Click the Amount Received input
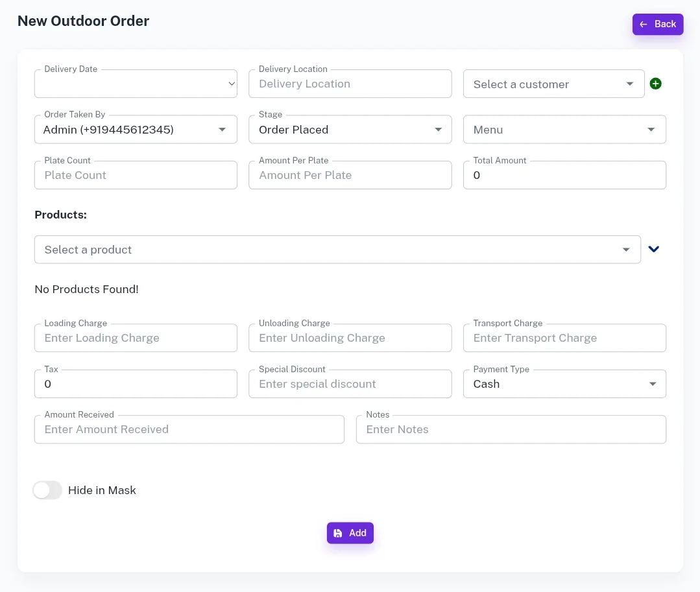 point(189,429)
